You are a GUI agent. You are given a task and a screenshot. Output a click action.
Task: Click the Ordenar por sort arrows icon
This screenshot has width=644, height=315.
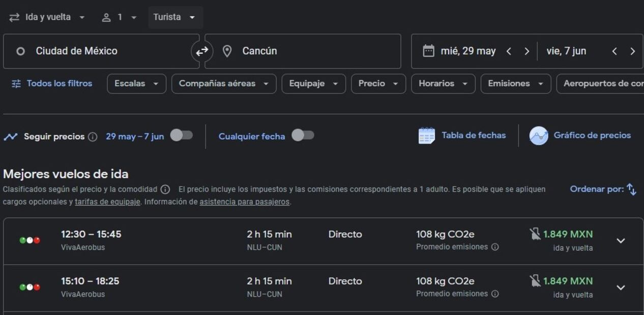point(631,190)
